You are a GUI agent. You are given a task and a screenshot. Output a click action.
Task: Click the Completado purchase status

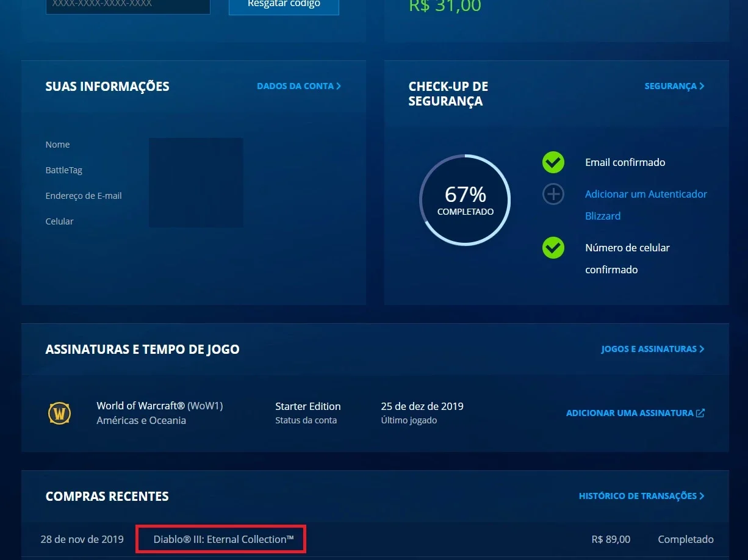coord(686,539)
